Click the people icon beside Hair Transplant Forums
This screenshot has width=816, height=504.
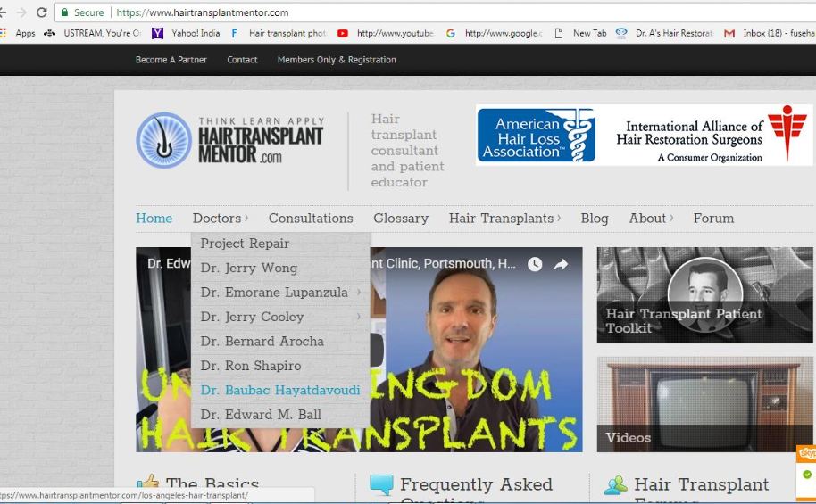[x=616, y=484]
